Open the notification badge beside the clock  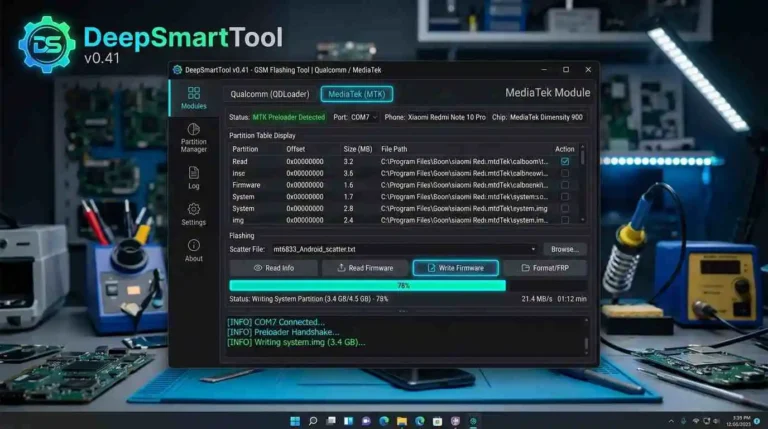pyautogui.click(x=757, y=421)
